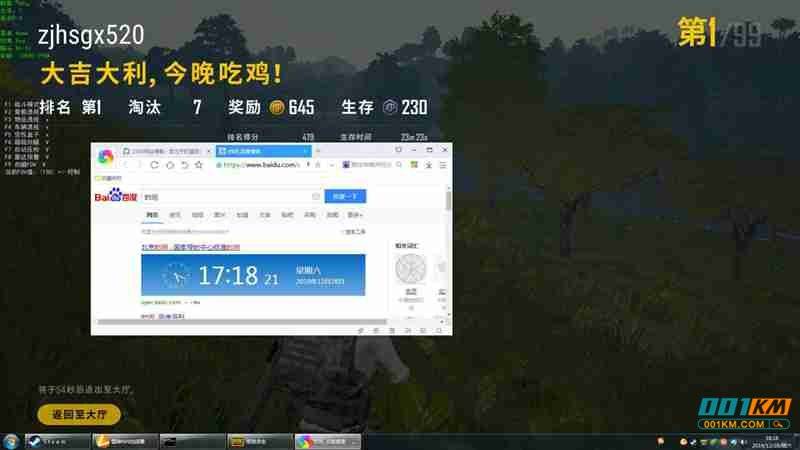This screenshot has width=800, height=450.
Task: Click the yellow return-to-lobby button
Action: (79, 414)
